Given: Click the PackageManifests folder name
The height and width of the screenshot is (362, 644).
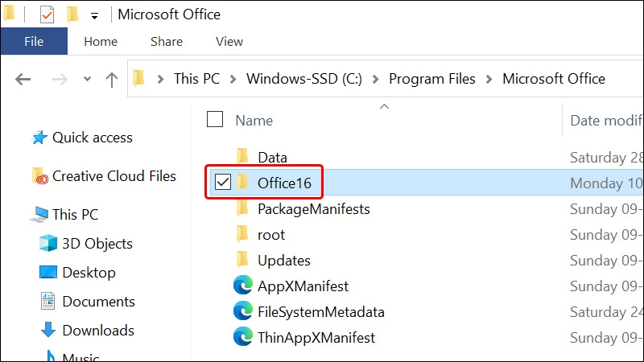Looking at the screenshot, I should tap(314, 209).
